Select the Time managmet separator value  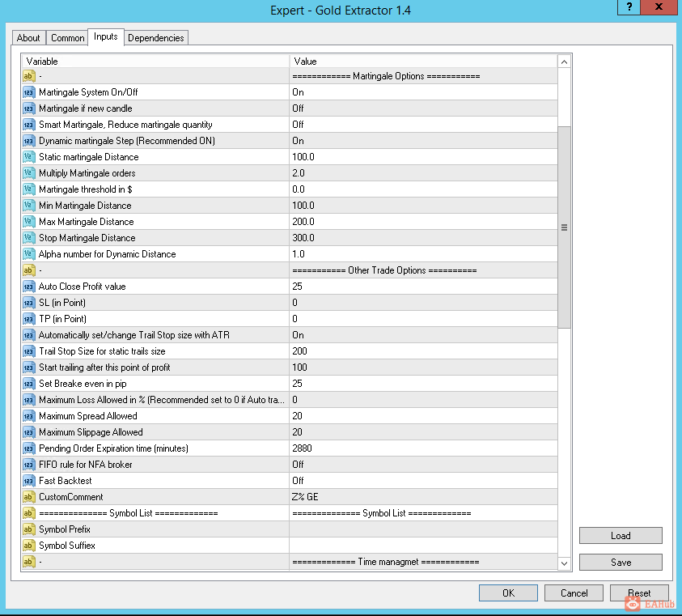[423, 562]
